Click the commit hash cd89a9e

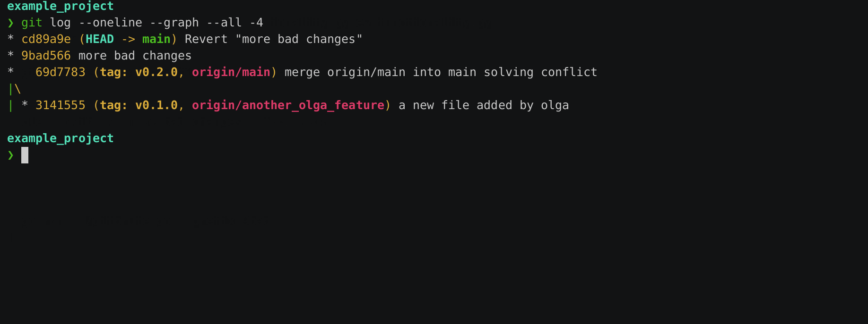46,39
